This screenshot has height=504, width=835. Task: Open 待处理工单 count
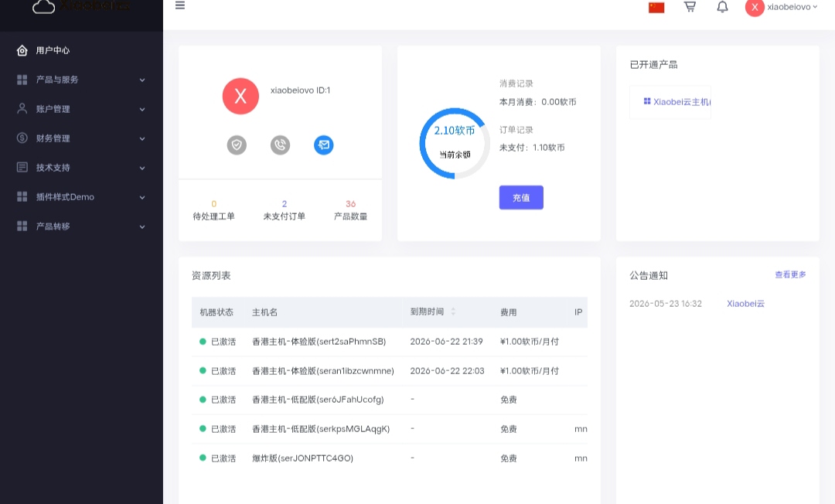click(x=213, y=210)
